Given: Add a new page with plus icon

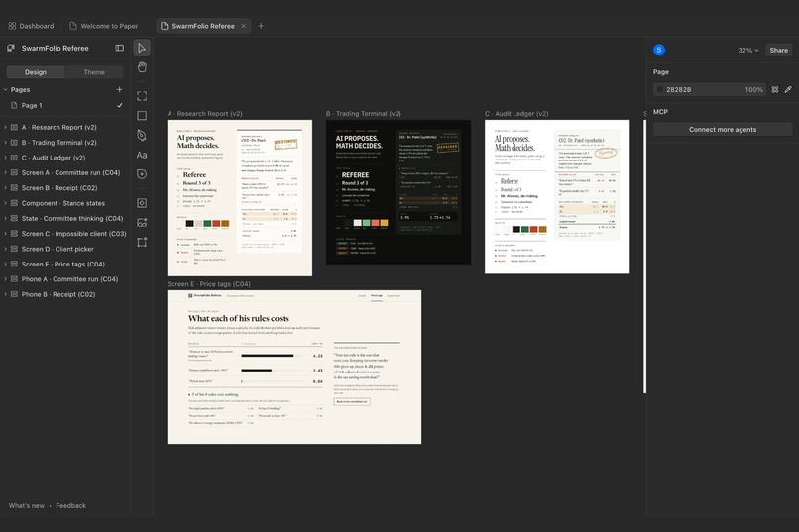Looking at the screenshot, I should coord(119,89).
